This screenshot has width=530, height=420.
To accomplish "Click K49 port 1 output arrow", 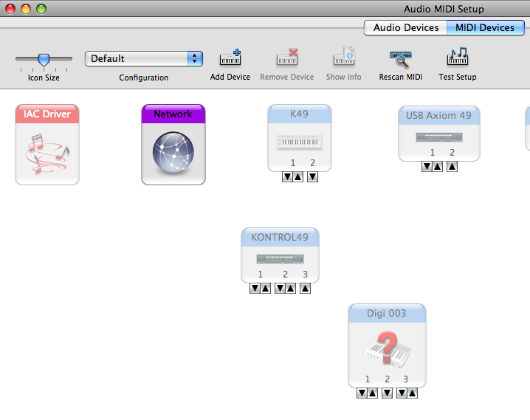I will pos(297,176).
